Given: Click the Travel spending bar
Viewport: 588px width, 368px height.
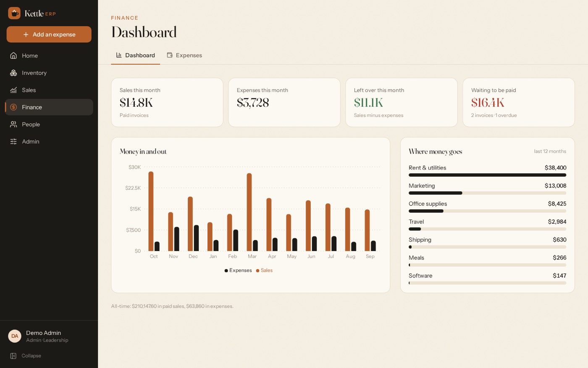Looking at the screenshot, I should point(487,229).
